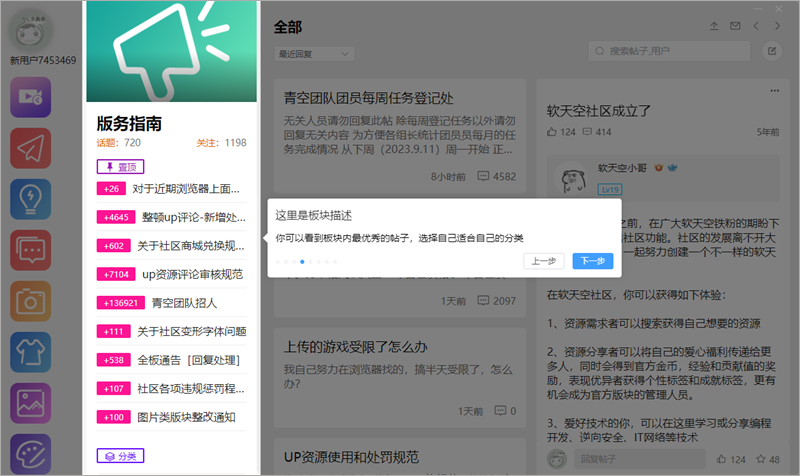Open the paint palette sidebar icon

coord(31,454)
